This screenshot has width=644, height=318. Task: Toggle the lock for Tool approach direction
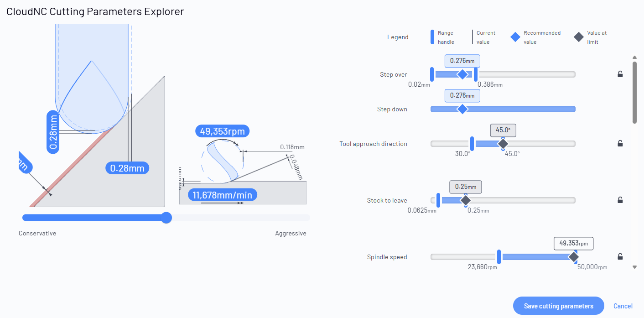click(620, 143)
